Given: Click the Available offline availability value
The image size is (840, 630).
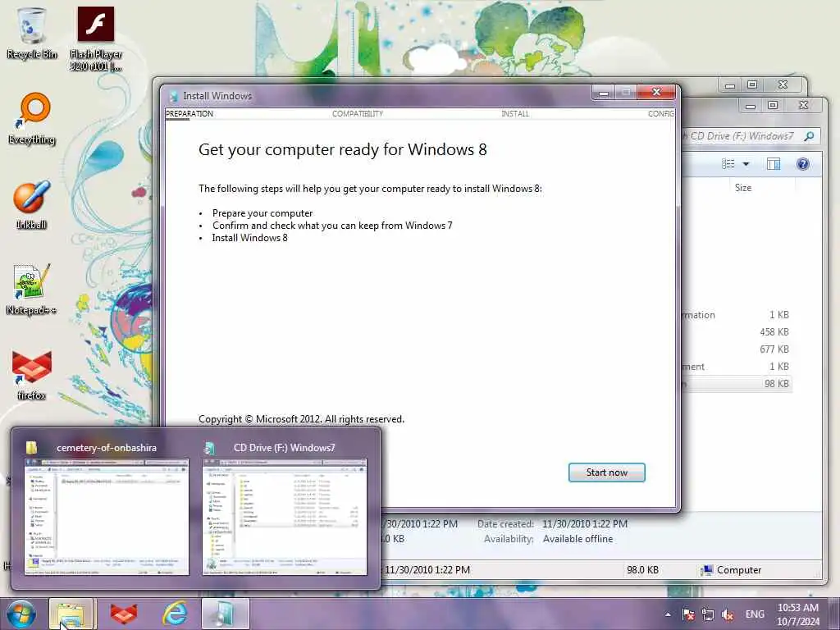Looking at the screenshot, I should pyautogui.click(x=577, y=539).
